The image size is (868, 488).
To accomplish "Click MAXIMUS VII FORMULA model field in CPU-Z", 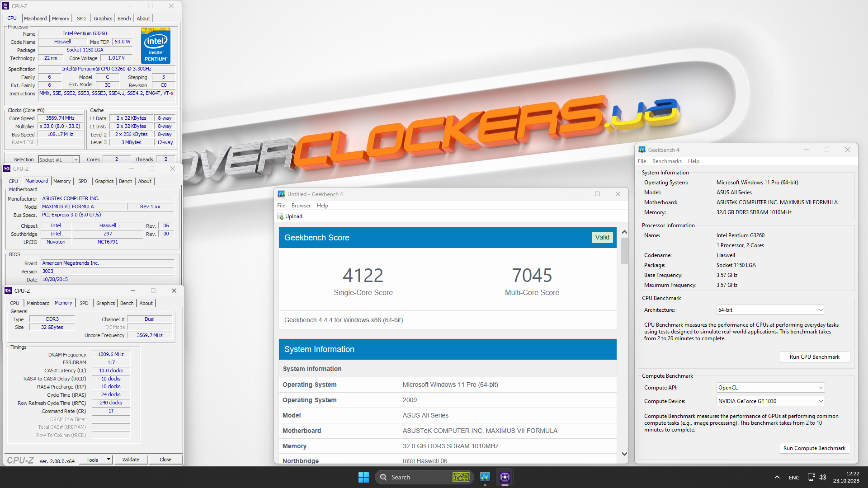I will pos(83,206).
